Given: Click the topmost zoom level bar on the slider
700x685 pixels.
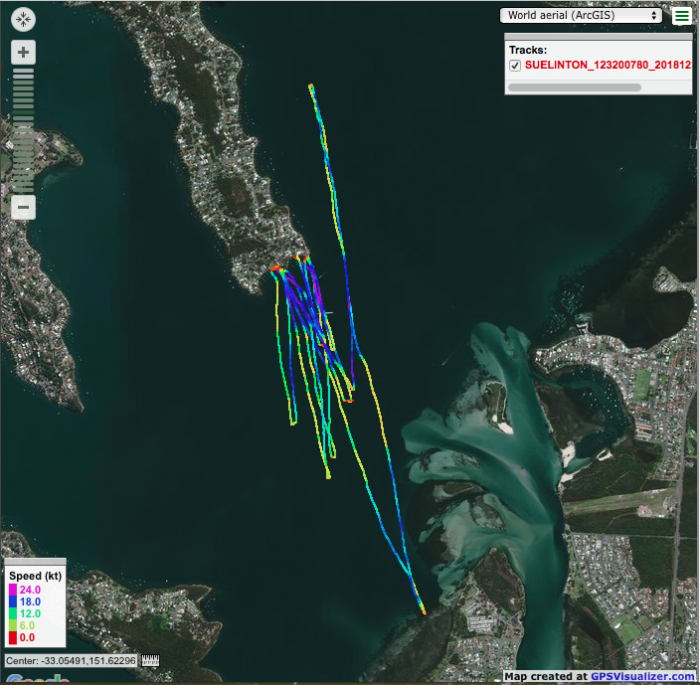Looking at the screenshot, I should pyautogui.click(x=24, y=73).
